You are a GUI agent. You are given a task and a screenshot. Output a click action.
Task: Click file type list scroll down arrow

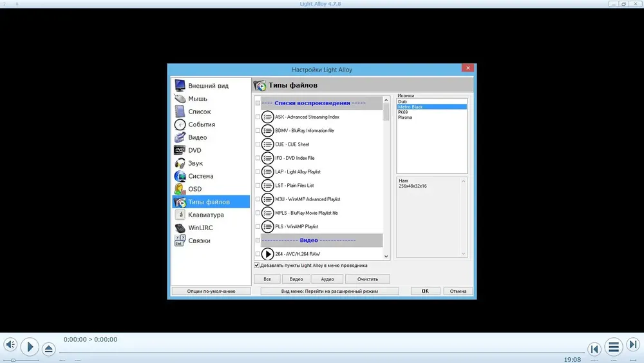(x=386, y=257)
